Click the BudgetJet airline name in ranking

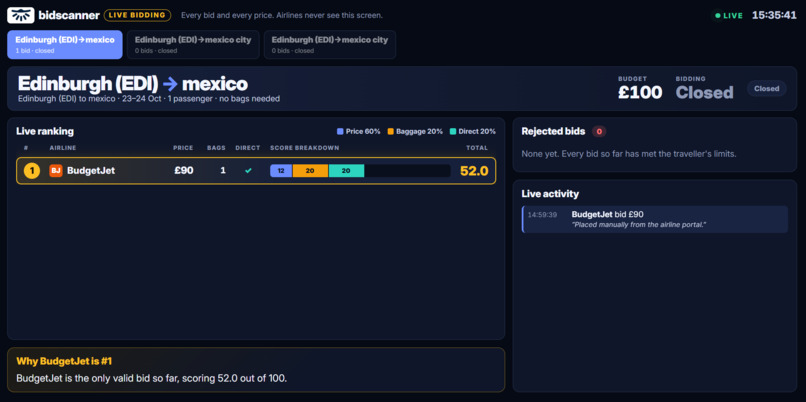click(91, 171)
